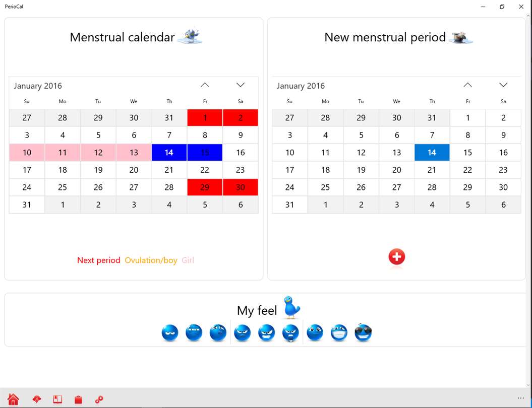Screen dimensions: 532x408
Task: Pick day 21 in New menstrual period calendar
Action: (432, 170)
